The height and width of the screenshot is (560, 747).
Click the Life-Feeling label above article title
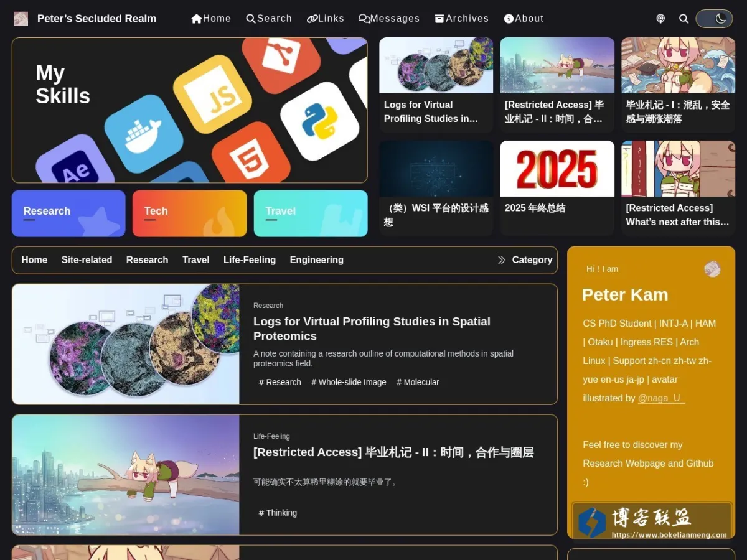(271, 436)
